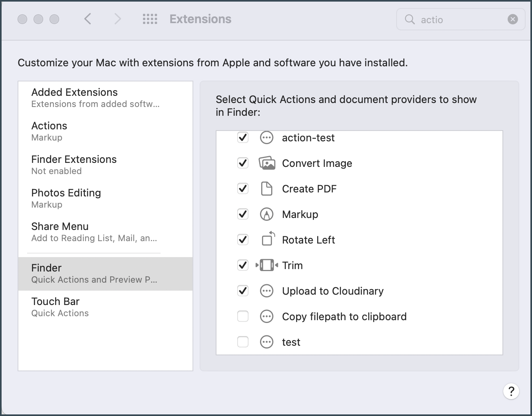The image size is (532, 416).
Task: Minimize the Extensions window
Action: pyautogui.click(x=38, y=19)
